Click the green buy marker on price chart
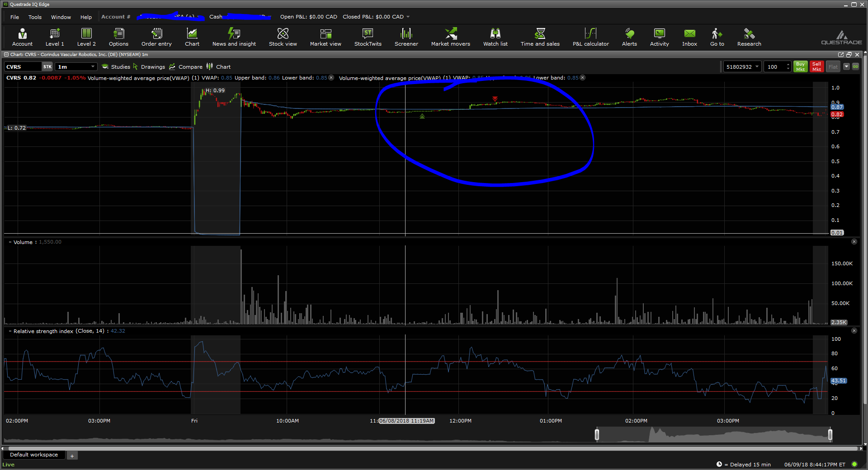 [x=422, y=117]
